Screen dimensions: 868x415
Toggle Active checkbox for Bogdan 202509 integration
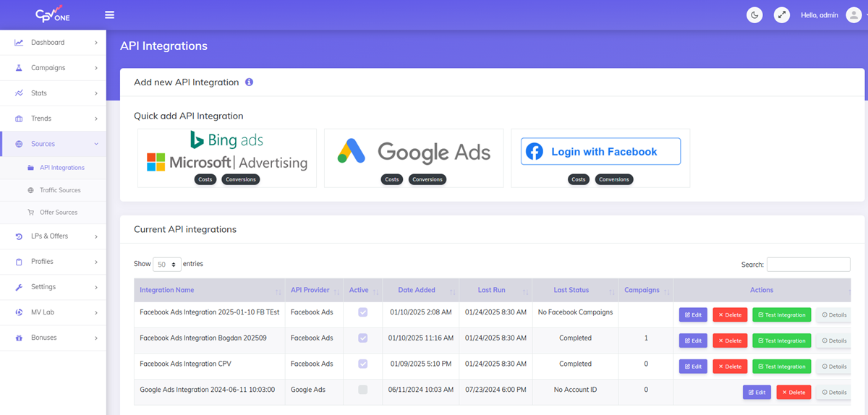(x=363, y=338)
